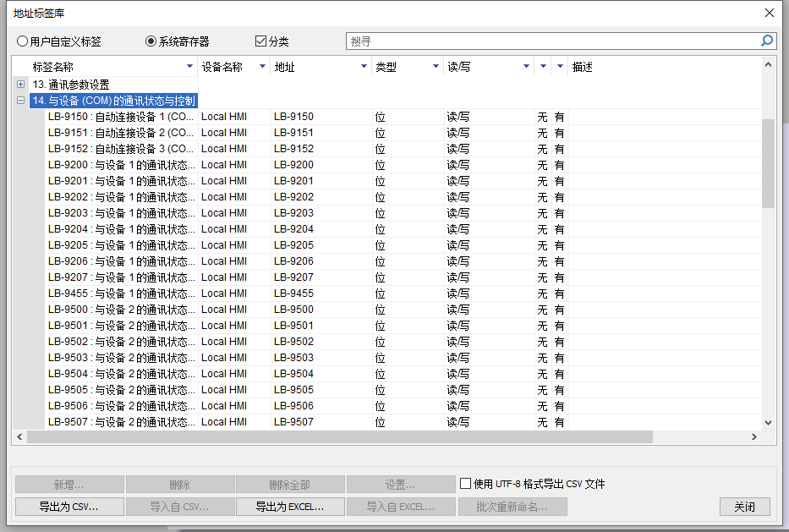Click the search magnifier icon

pyautogui.click(x=766, y=41)
